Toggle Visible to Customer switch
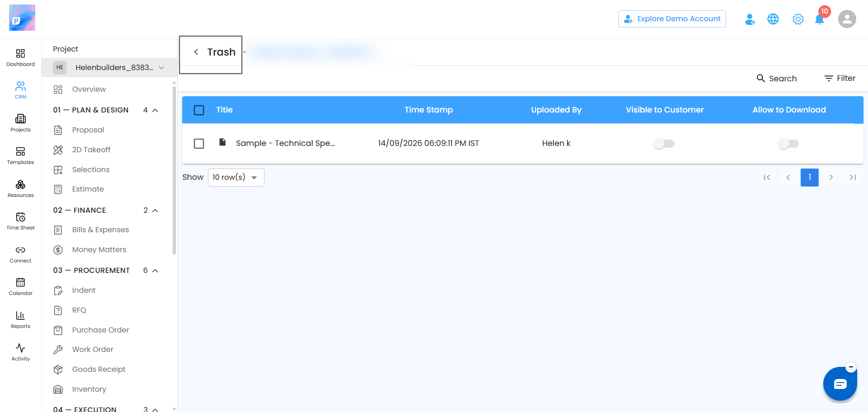Viewport: 868px width, 412px height. [664, 144]
